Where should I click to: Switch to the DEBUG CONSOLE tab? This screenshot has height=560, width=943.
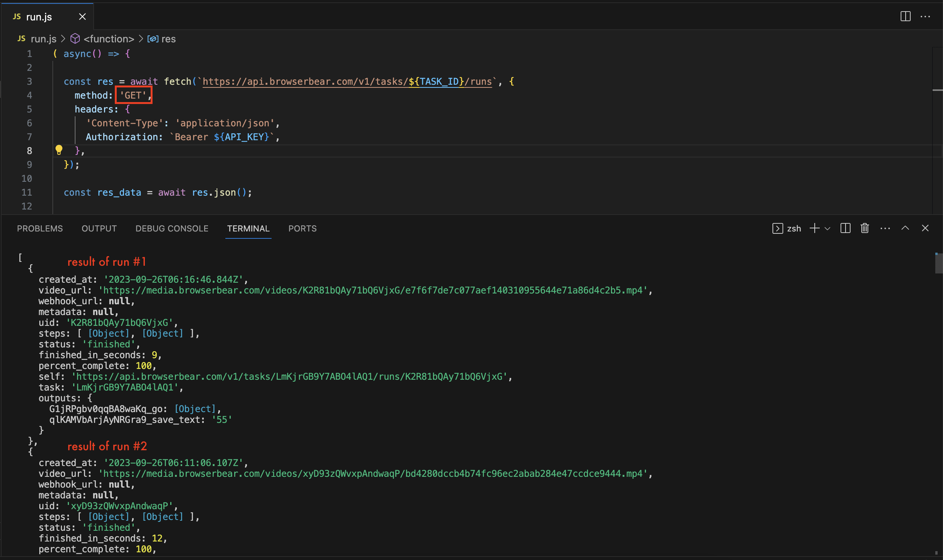pyautogui.click(x=172, y=228)
